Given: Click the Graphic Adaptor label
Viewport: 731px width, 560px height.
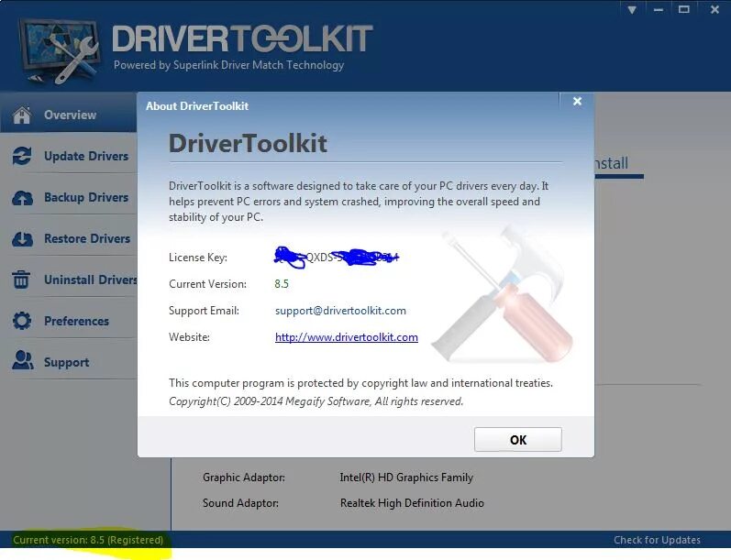Looking at the screenshot, I should click(244, 478).
